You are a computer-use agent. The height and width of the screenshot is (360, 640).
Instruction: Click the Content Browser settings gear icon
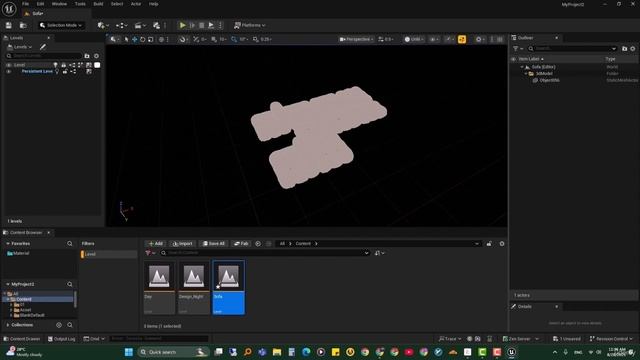coord(502,244)
